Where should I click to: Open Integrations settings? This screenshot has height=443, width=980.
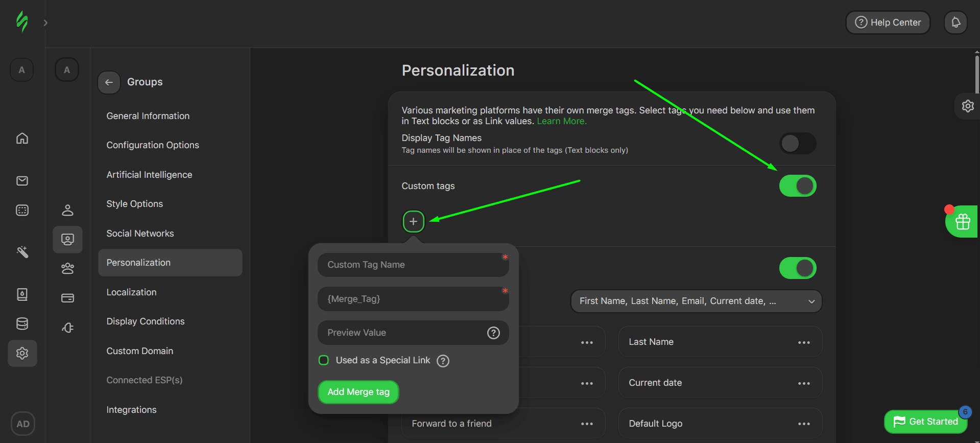click(170, 410)
